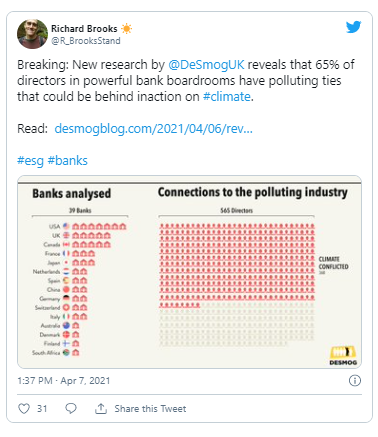Follow the desmogblog.com article link
This screenshot has height=437, width=378.
[x=153, y=129]
